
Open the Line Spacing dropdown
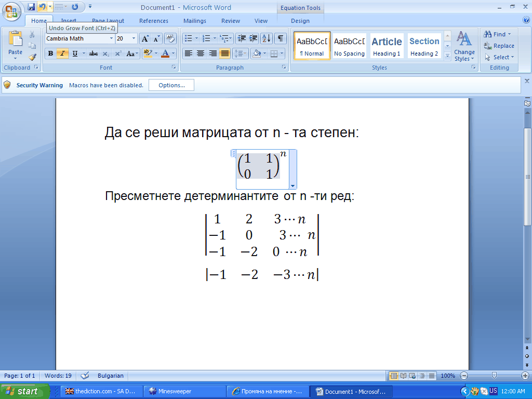(240, 54)
